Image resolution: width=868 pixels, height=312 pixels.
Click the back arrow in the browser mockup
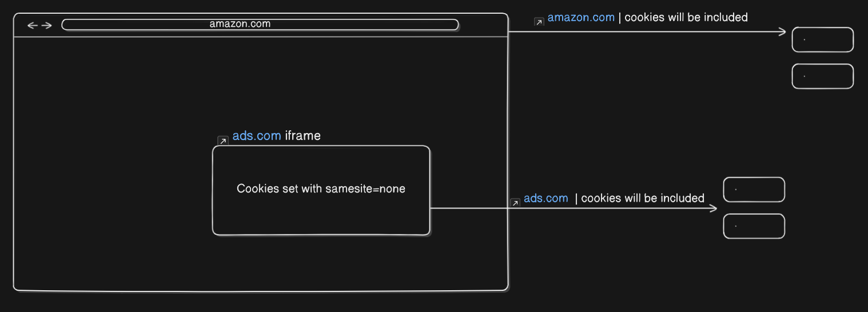(x=33, y=25)
